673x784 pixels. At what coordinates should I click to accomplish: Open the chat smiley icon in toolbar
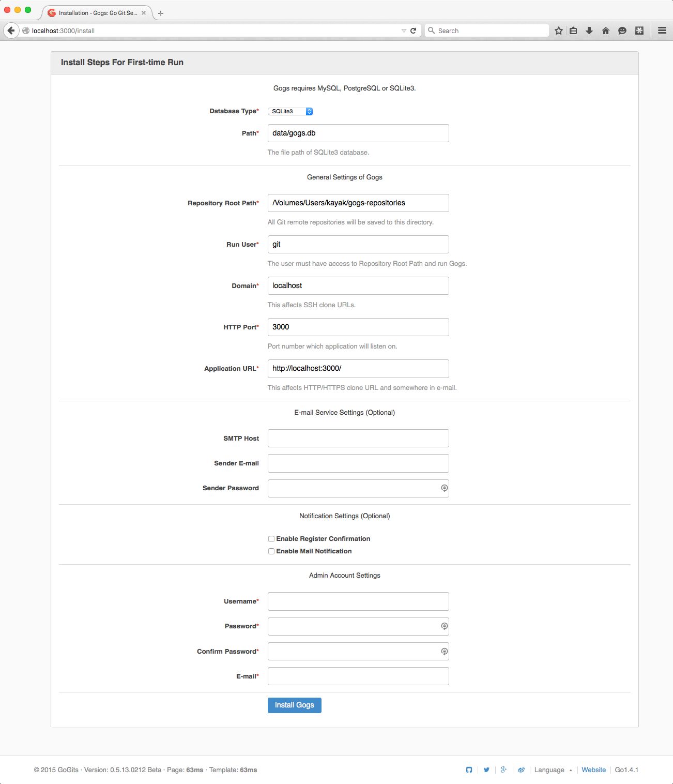[x=622, y=31]
